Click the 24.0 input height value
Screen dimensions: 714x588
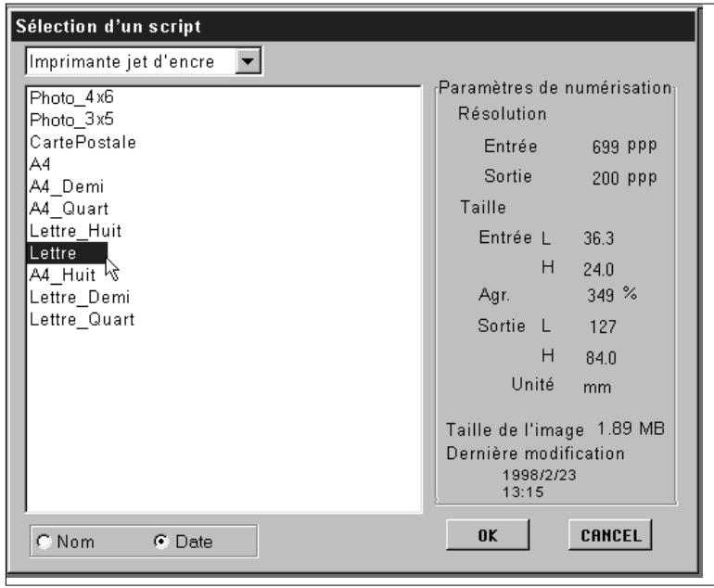[598, 270]
